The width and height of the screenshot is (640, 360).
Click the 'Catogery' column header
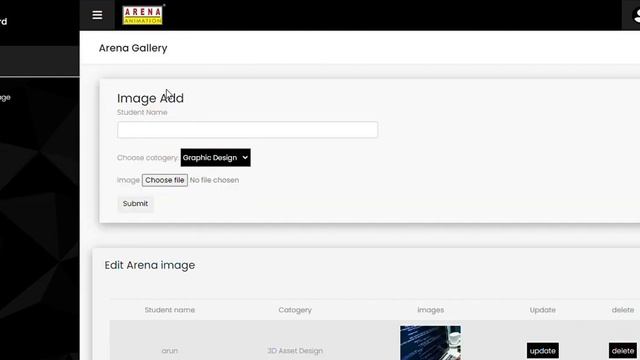[295, 310]
